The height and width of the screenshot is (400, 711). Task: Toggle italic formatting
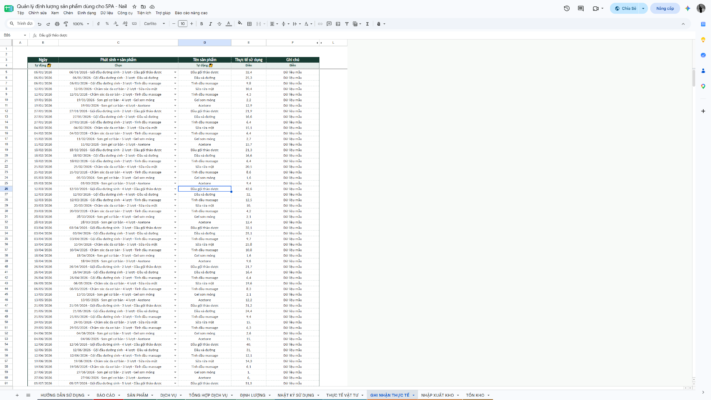click(210, 24)
